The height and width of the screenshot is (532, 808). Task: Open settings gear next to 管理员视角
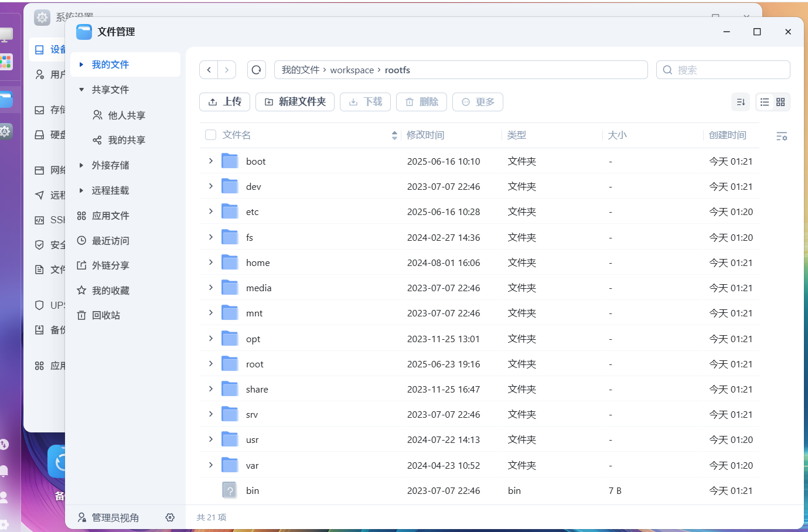click(170, 517)
